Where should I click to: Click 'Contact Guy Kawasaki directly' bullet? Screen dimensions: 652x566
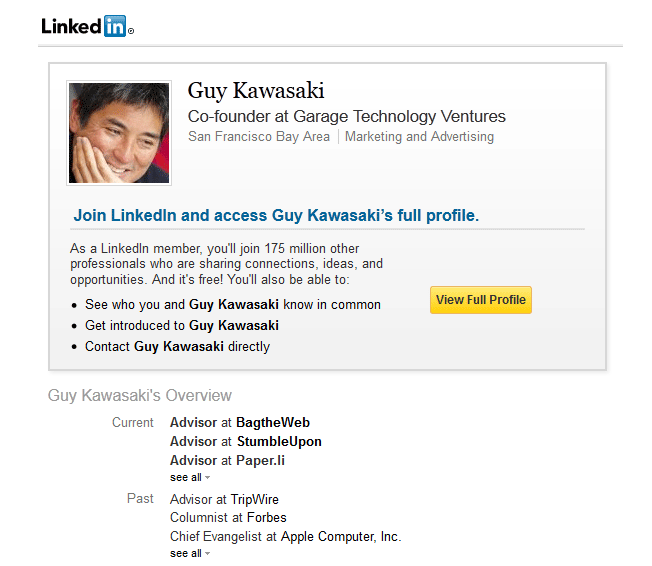coord(178,347)
